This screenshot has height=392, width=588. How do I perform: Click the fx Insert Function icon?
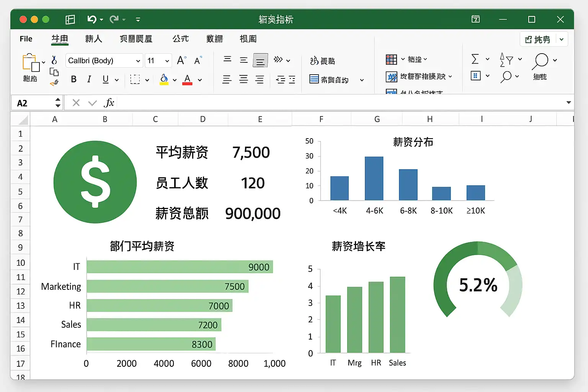coord(109,103)
